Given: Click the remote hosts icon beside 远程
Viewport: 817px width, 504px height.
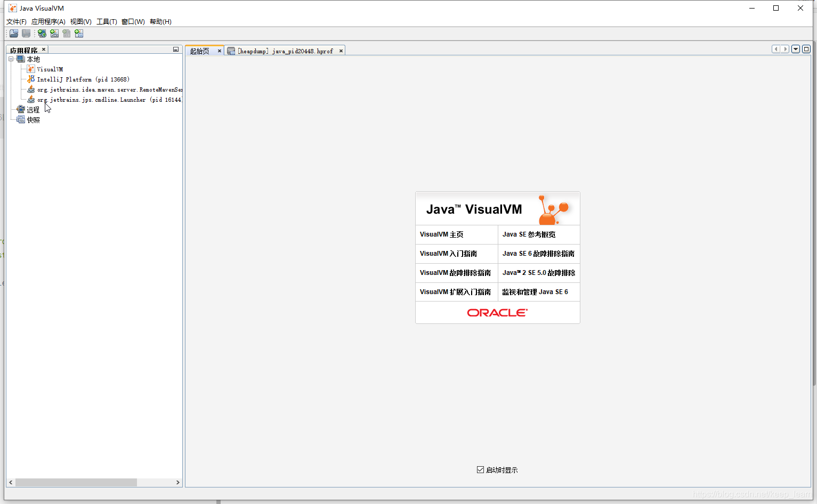Looking at the screenshot, I should [x=21, y=109].
